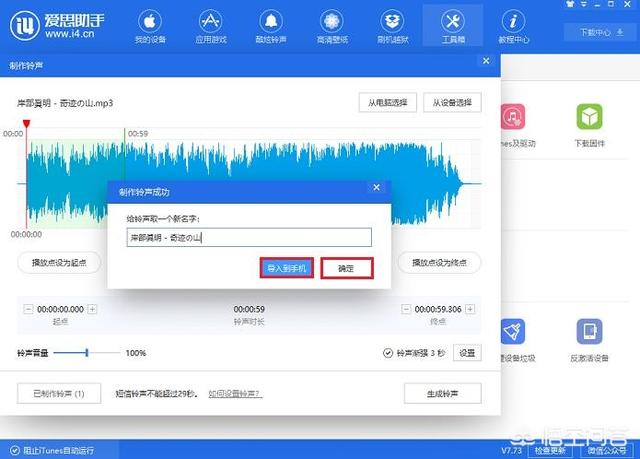Open the 我的设备 section
This screenshot has width=640, height=459.
coord(150,27)
